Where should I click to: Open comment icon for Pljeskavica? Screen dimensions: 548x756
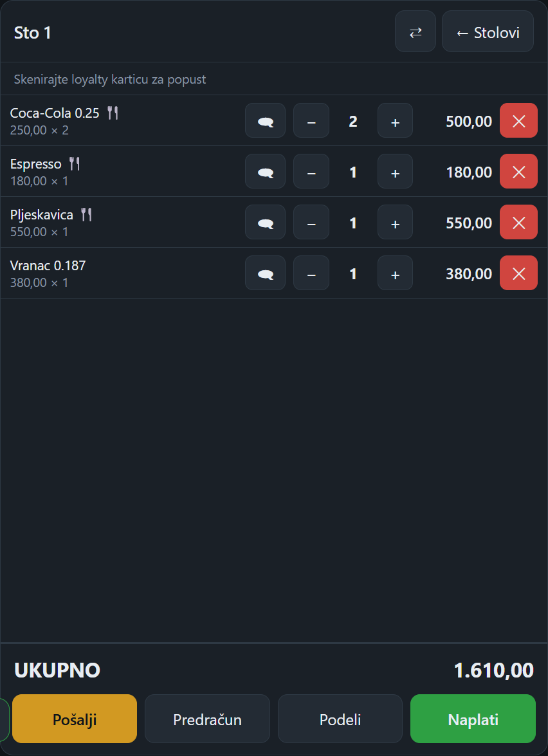coord(265,222)
